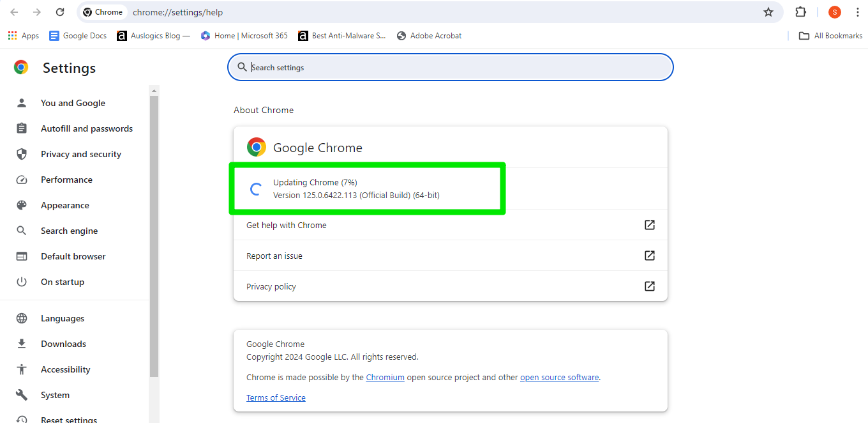Open the Downloads settings section
Viewport: 868px width, 423px height.
63,344
